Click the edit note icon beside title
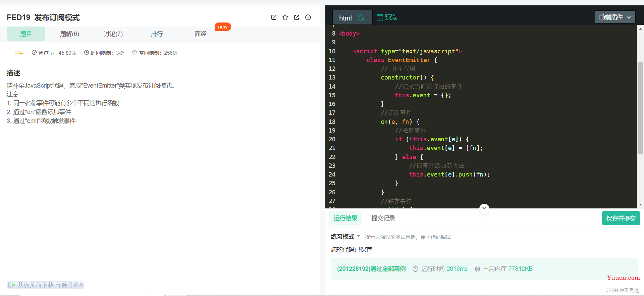644x296 pixels. pyautogui.click(x=274, y=17)
